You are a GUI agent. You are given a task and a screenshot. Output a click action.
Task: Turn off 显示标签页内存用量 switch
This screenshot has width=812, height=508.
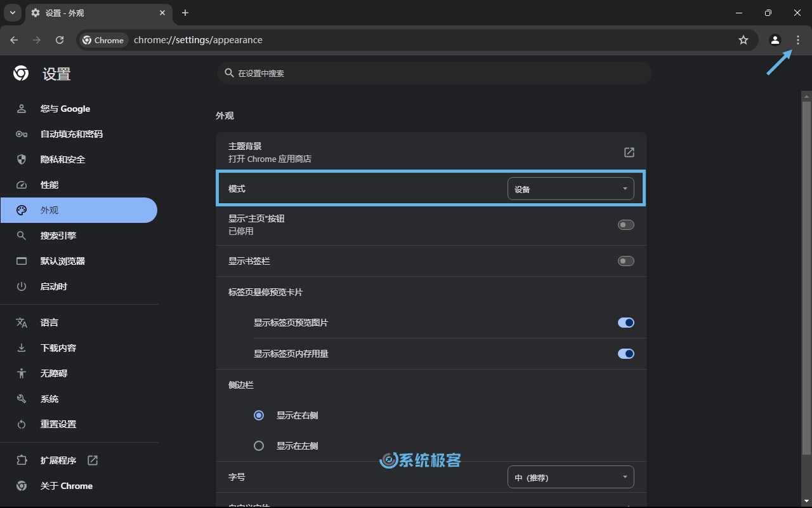(626, 354)
